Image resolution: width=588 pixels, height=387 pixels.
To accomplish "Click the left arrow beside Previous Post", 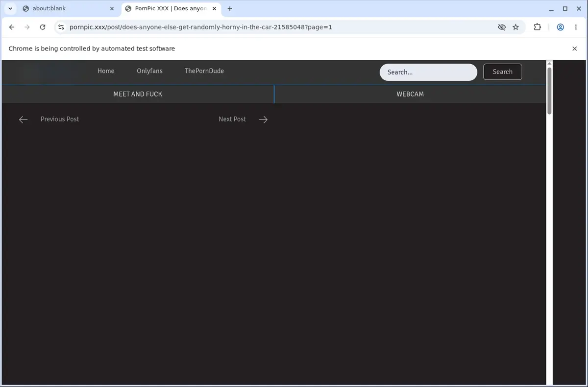I will [x=23, y=120].
